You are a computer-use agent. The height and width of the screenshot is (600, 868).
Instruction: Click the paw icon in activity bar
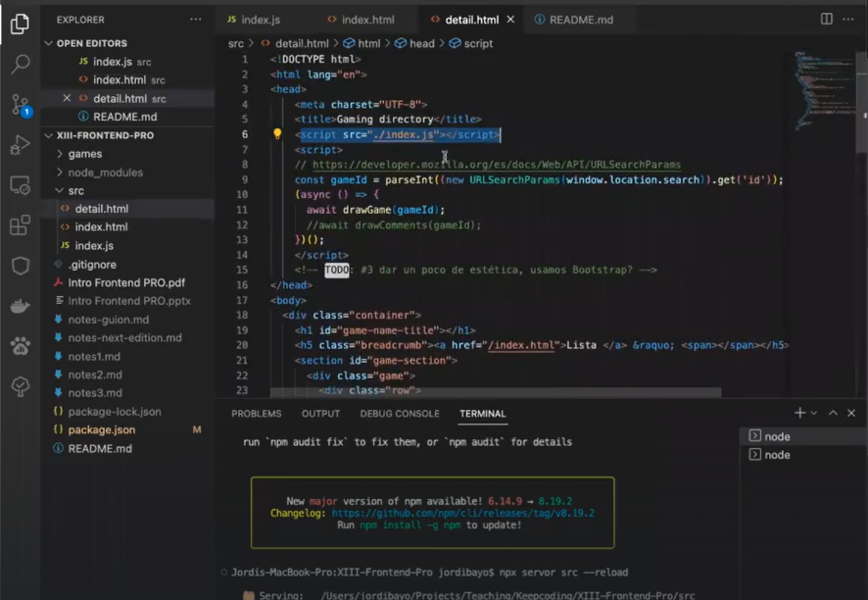click(20, 346)
